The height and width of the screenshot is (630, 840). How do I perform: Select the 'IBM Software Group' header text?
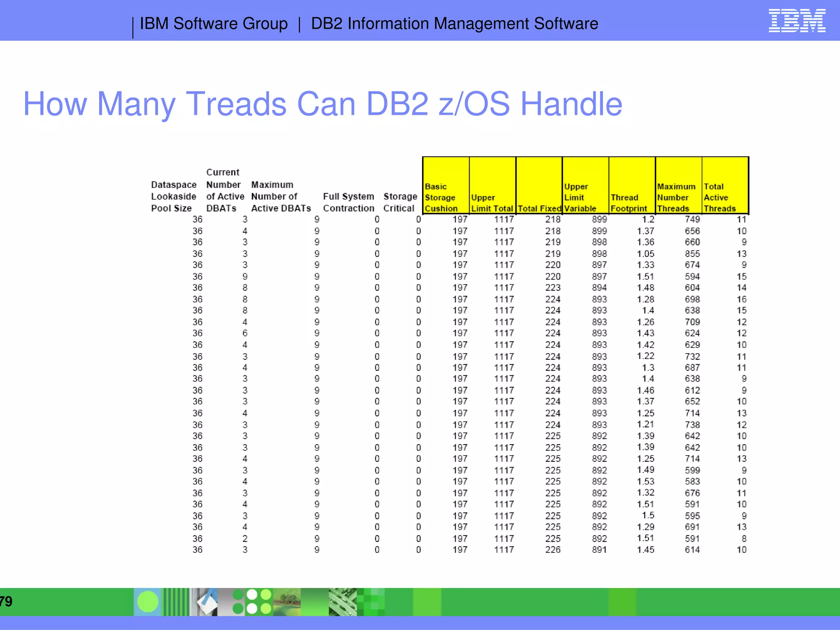click(x=214, y=24)
